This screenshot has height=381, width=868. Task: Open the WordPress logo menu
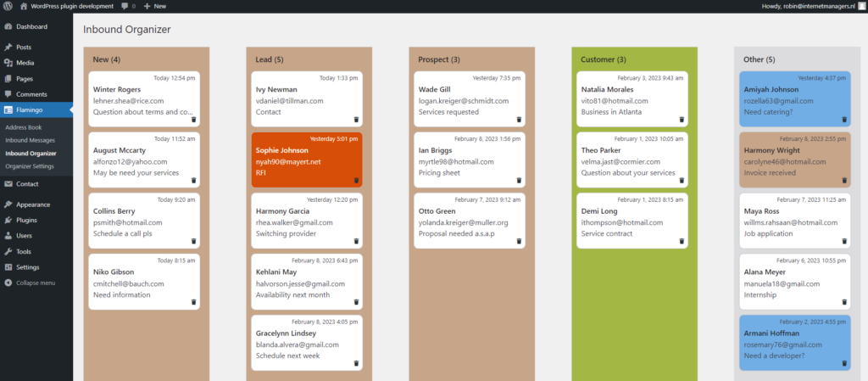[8, 6]
